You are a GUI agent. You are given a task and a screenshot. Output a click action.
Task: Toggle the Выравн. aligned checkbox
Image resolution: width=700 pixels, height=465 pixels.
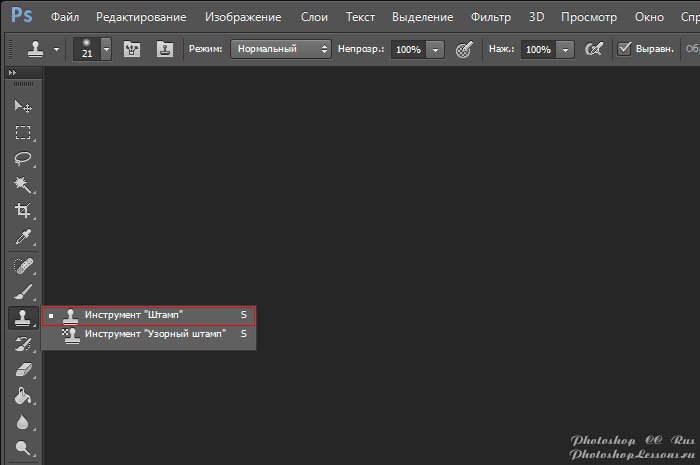pos(625,48)
